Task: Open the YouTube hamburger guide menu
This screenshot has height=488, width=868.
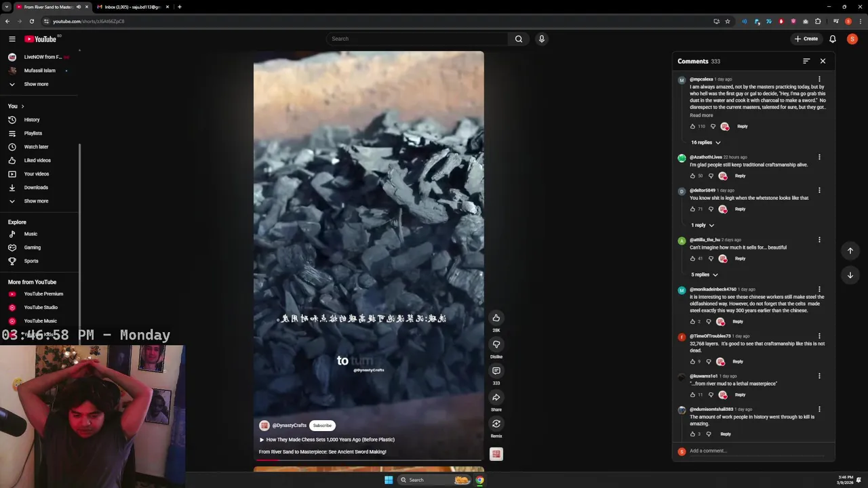Action: [x=12, y=39]
